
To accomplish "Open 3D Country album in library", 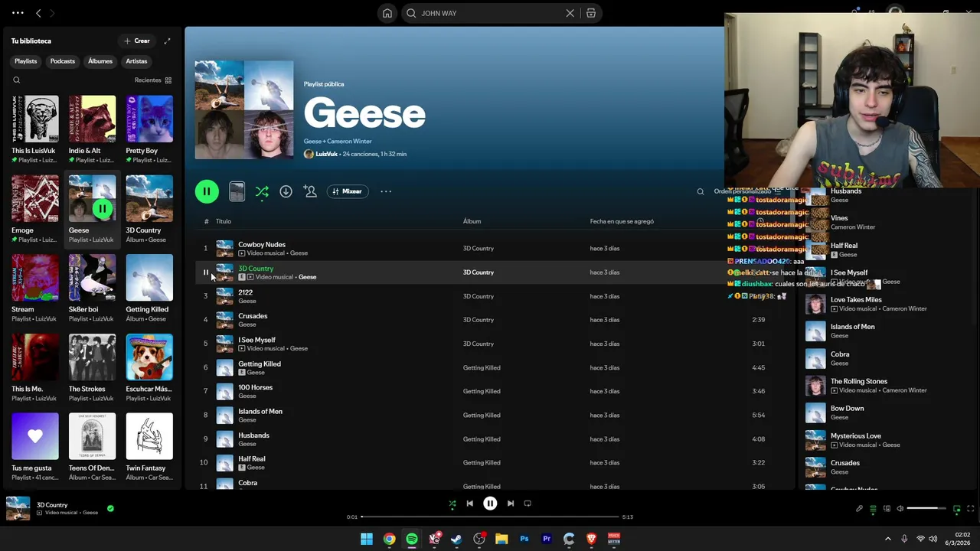I will [149, 209].
